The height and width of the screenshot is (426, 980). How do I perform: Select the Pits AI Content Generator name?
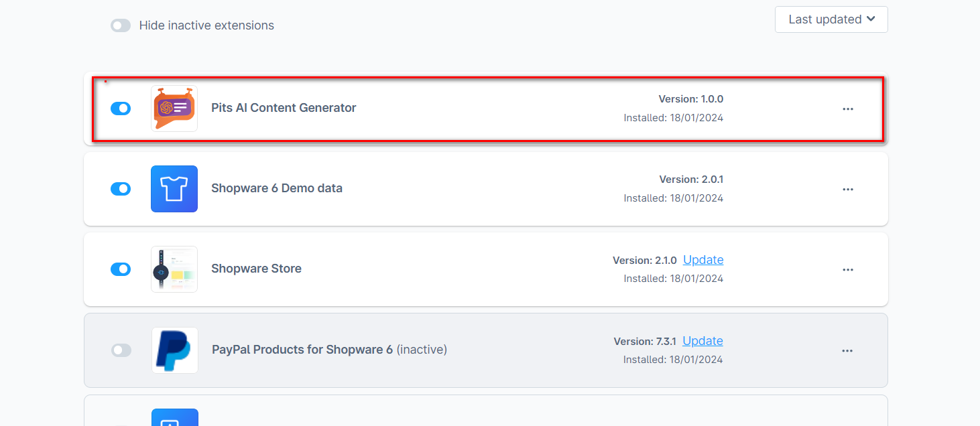click(284, 108)
